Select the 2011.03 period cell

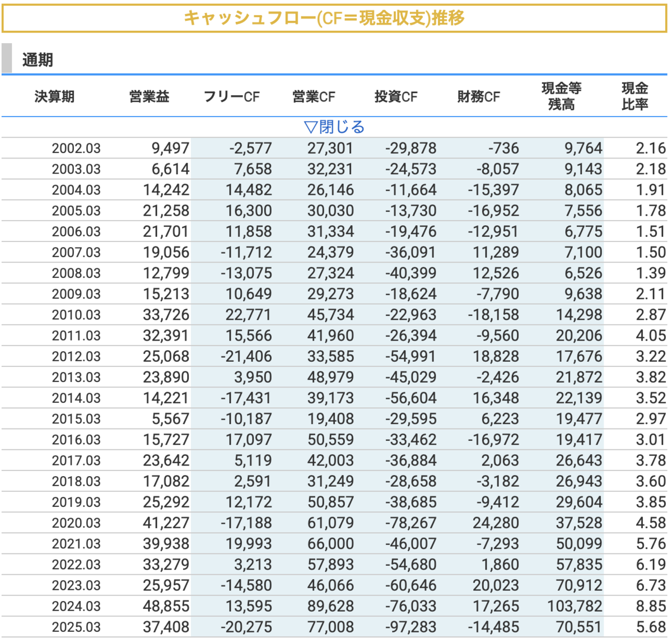(76, 336)
